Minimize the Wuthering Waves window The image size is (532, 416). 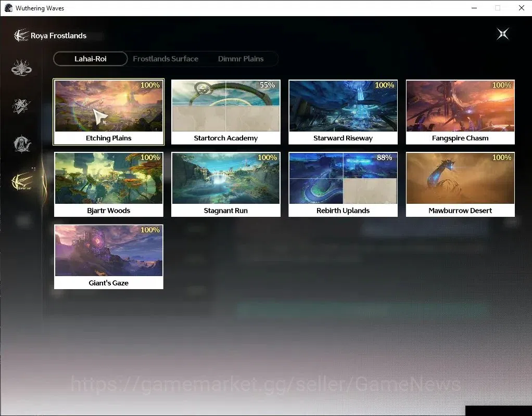474,8
